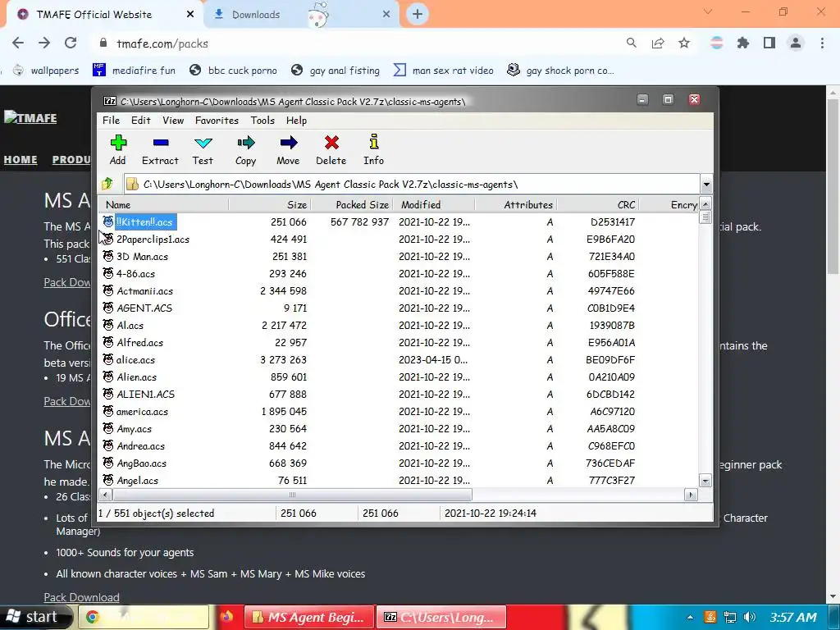Click the HOME link on TMAFE page
The image size is (840, 630).
click(x=21, y=160)
